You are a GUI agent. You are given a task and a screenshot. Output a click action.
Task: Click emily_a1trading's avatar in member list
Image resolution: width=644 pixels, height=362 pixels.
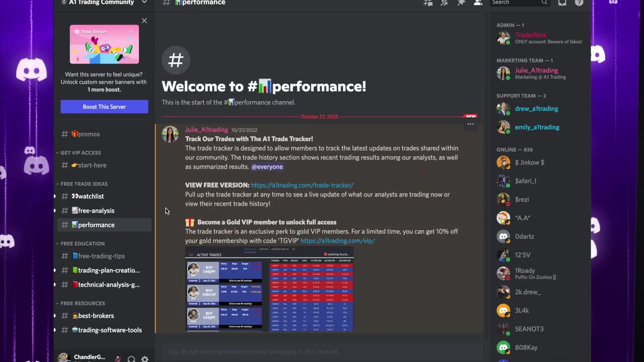(x=503, y=127)
